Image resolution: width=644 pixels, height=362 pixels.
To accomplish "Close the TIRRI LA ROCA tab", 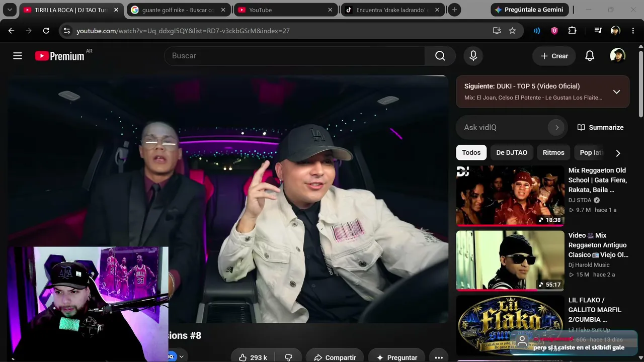I will click(116, 10).
